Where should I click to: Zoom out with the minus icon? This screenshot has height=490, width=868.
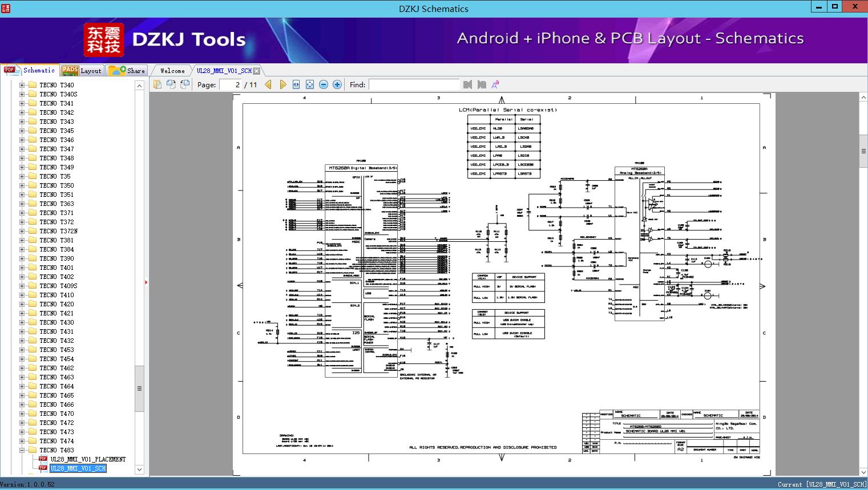pyautogui.click(x=324, y=84)
